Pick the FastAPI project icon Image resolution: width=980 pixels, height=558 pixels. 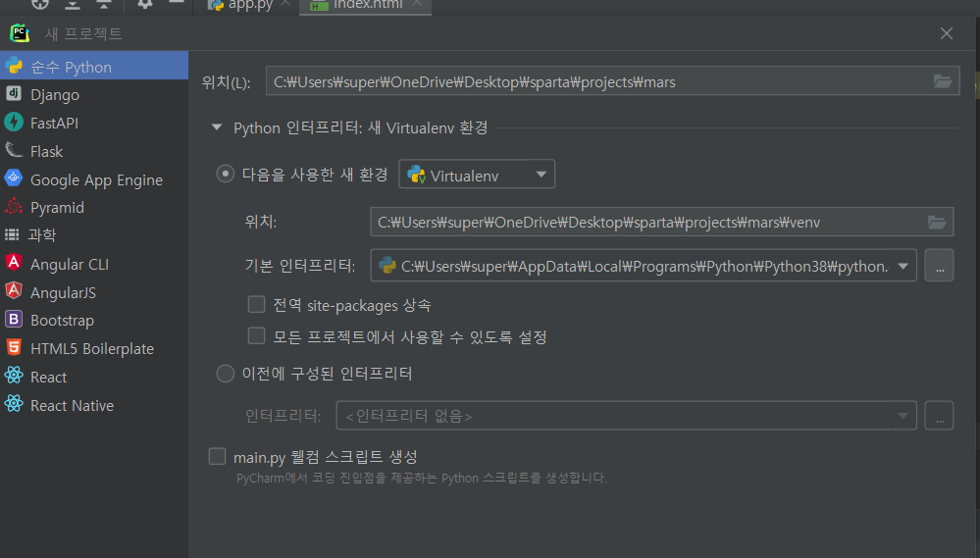pyautogui.click(x=14, y=122)
